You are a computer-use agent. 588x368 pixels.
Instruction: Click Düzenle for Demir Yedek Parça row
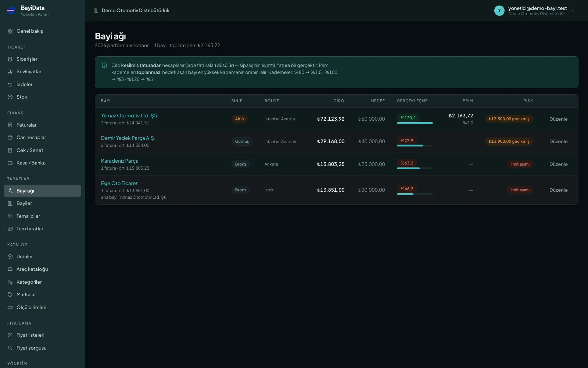pos(558,141)
